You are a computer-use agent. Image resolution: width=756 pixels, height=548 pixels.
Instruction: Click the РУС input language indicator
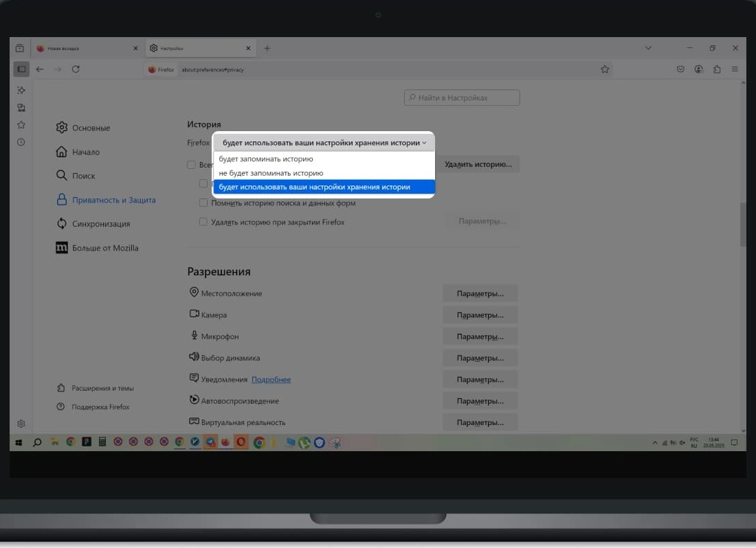pos(694,442)
